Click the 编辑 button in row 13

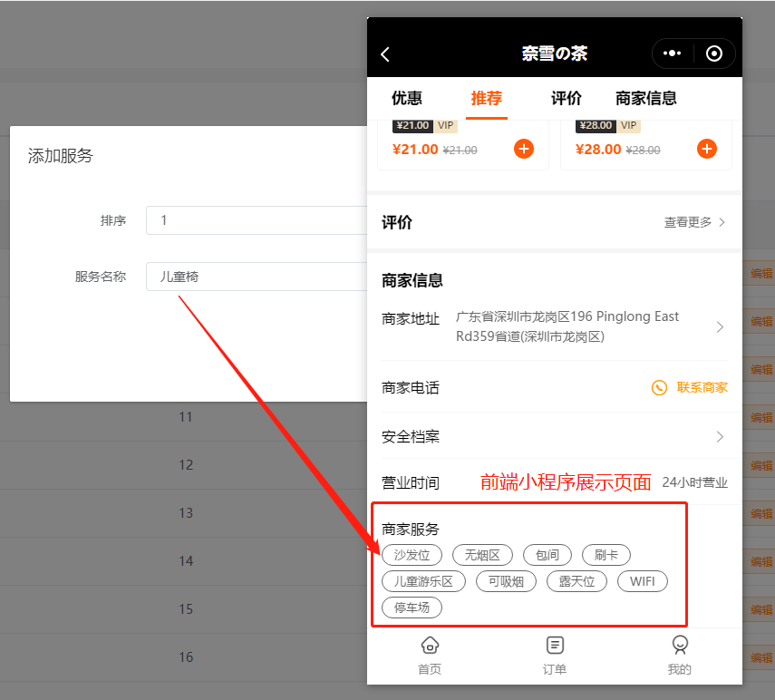(760, 513)
